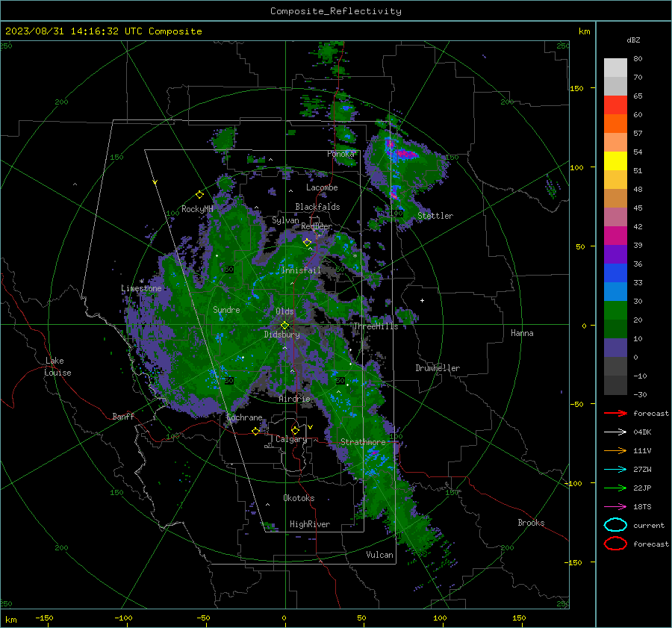Click the Calgary city label
The width and height of the screenshot is (672, 628).
pyautogui.click(x=291, y=439)
